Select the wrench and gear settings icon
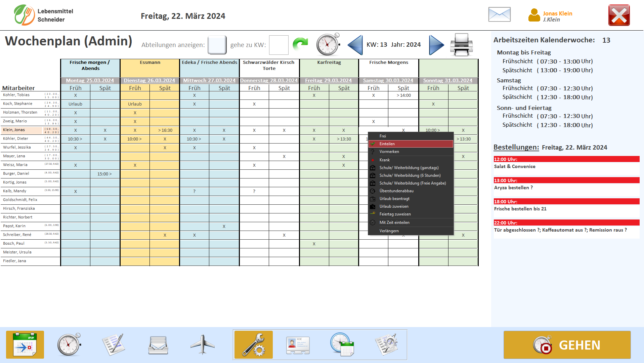This screenshot has width=644, height=363. tap(253, 345)
